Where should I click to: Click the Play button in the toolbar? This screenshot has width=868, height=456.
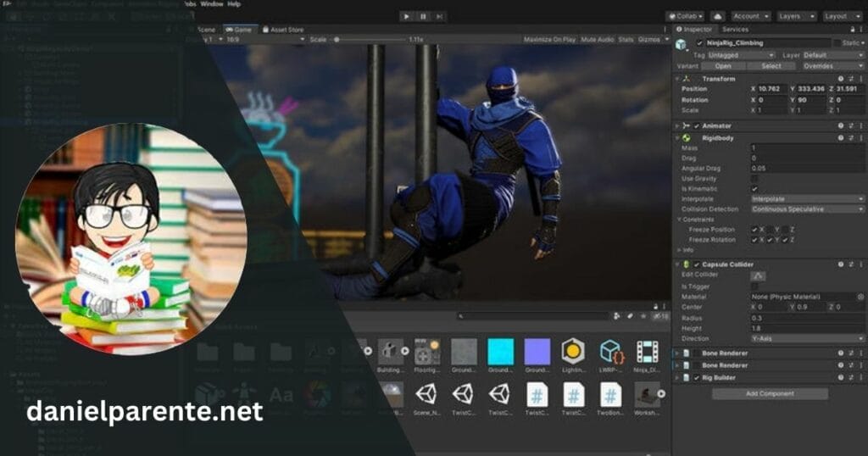pos(407,17)
